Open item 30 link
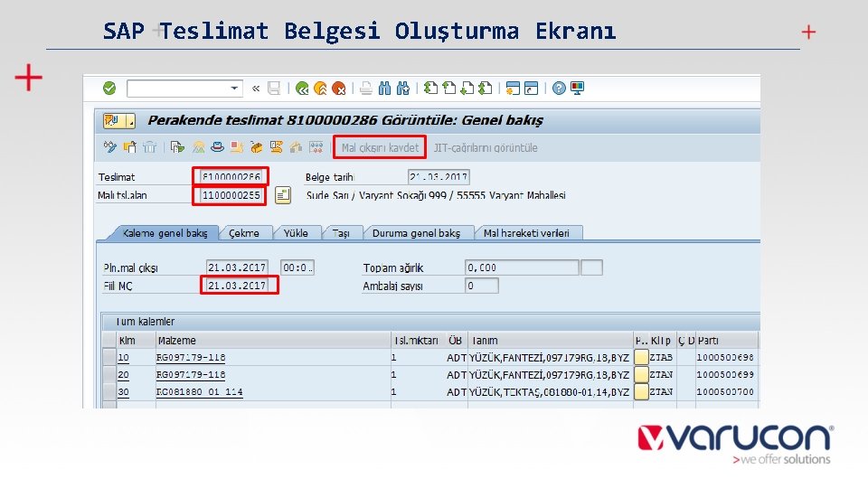Image resolution: width=868 pixels, height=488 pixels. click(123, 391)
